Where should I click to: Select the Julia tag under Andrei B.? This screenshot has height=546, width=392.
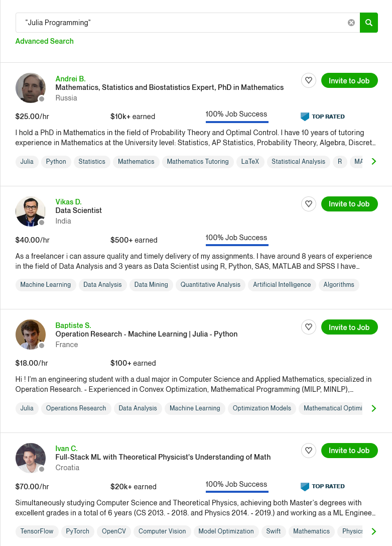tap(27, 162)
